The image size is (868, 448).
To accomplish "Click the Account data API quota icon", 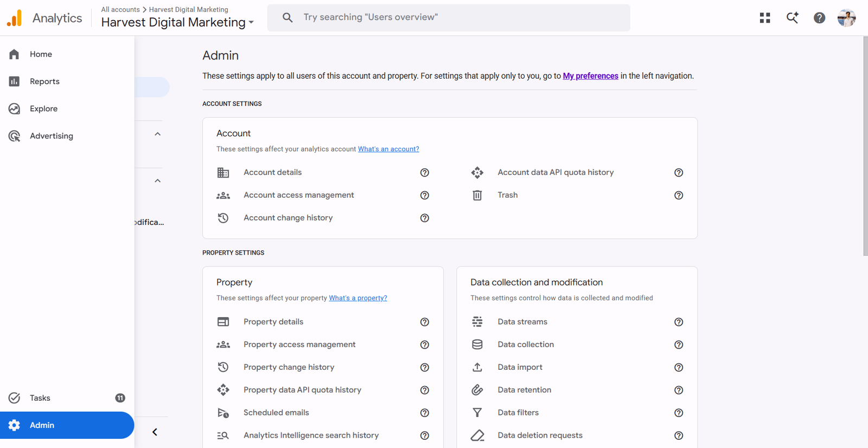I will coord(477,173).
